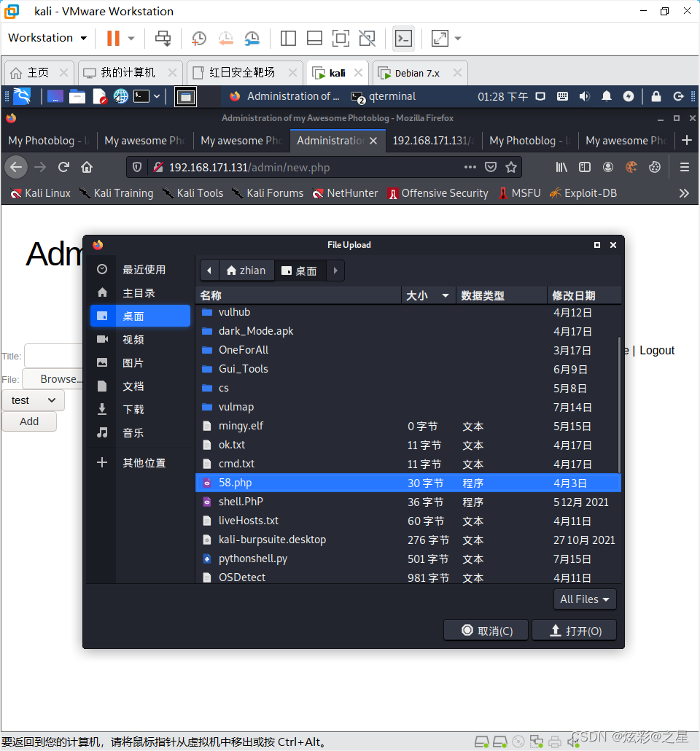Enter VMware full screen mode icon
The width and height of the screenshot is (700, 751).
(x=341, y=39)
